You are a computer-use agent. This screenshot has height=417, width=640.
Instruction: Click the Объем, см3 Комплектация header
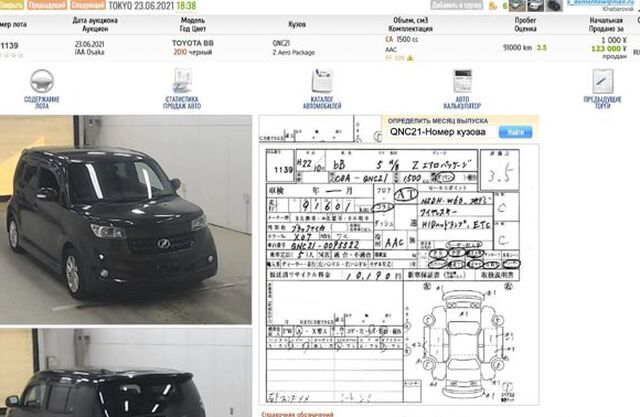coord(410,24)
